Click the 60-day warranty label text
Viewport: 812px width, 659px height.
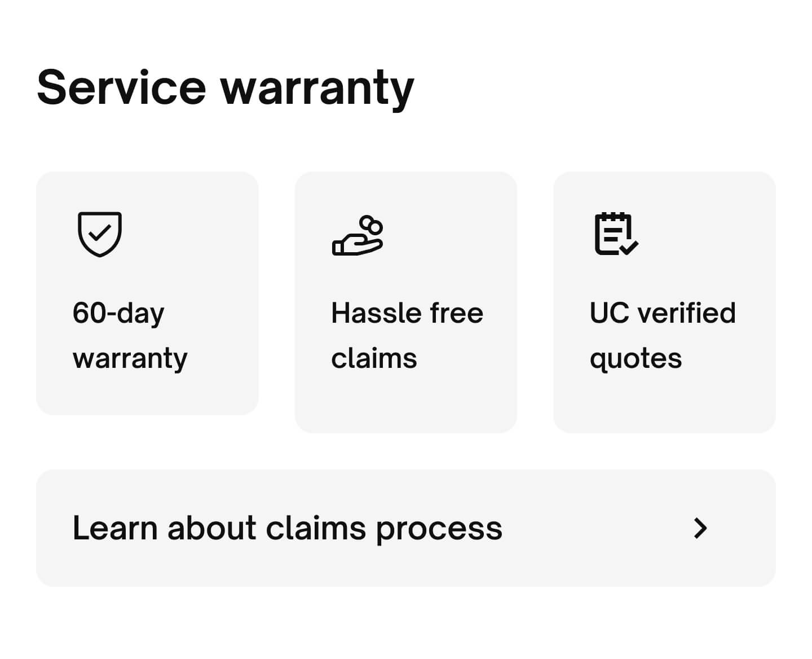point(129,335)
